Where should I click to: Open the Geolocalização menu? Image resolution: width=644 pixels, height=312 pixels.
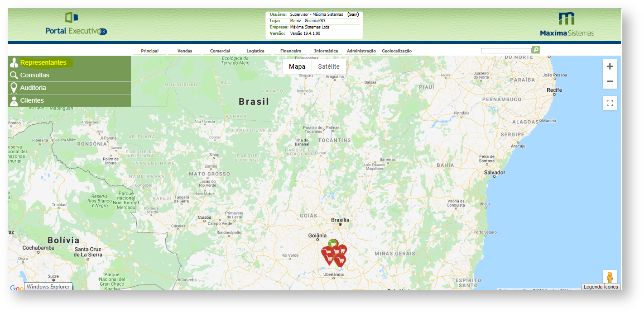click(x=397, y=51)
